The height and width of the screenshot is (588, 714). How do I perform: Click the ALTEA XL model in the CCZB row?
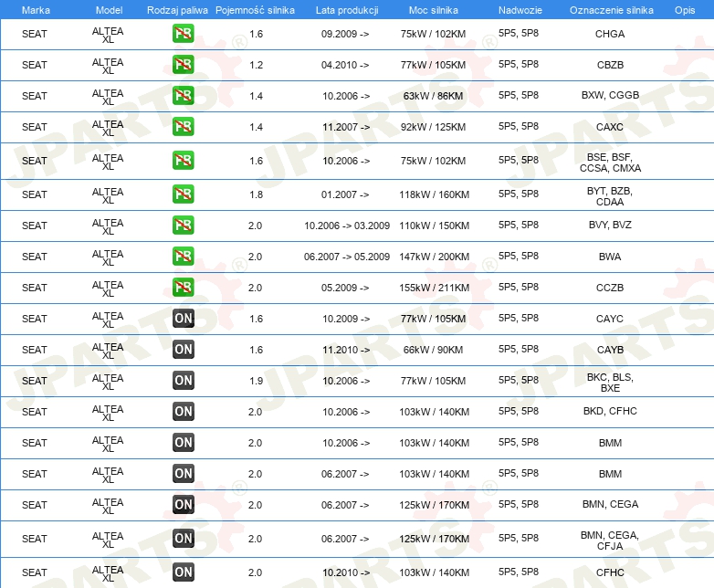point(108,289)
